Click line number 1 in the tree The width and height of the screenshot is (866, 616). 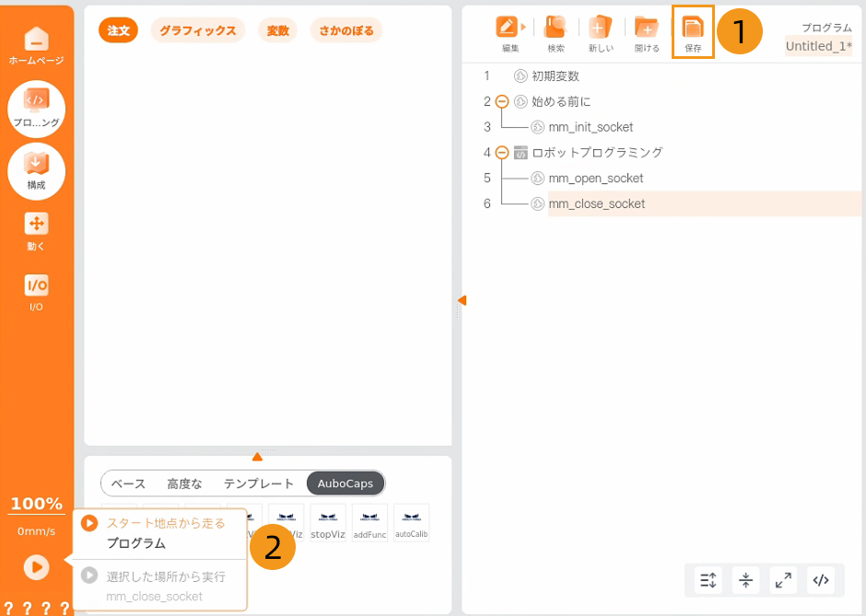486,76
